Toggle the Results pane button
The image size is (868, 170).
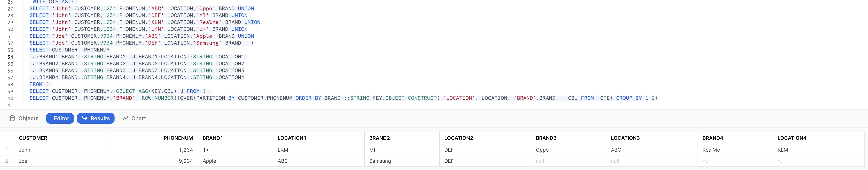[96, 118]
